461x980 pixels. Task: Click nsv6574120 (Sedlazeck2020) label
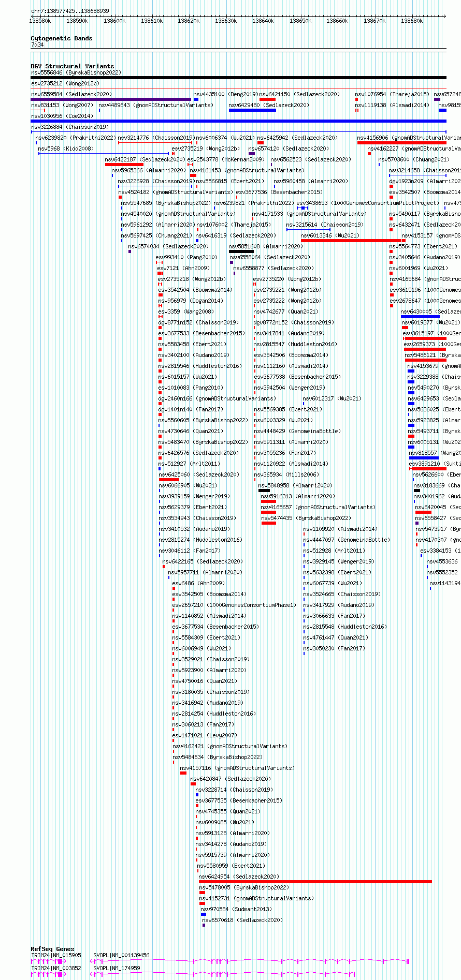pos(289,149)
